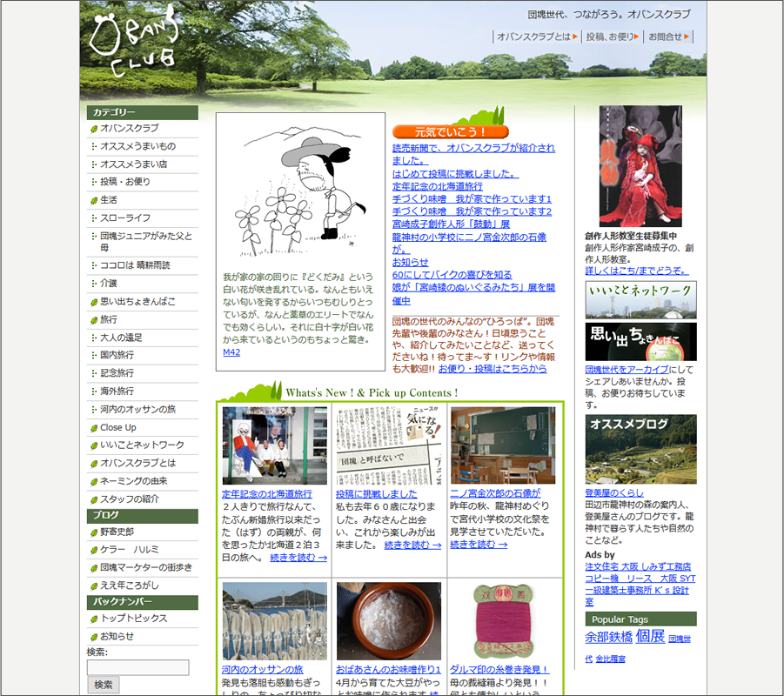Open the 登美屋のくらし blog link
The width and height of the screenshot is (784, 696).
pyautogui.click(x=614, y=493)
